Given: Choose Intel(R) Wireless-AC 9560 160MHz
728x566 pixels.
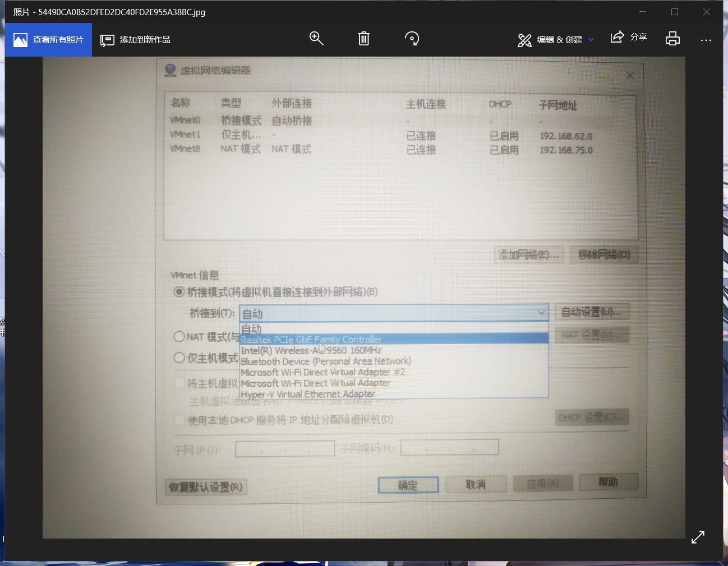Looking at the screenshot, I should 394,350.
